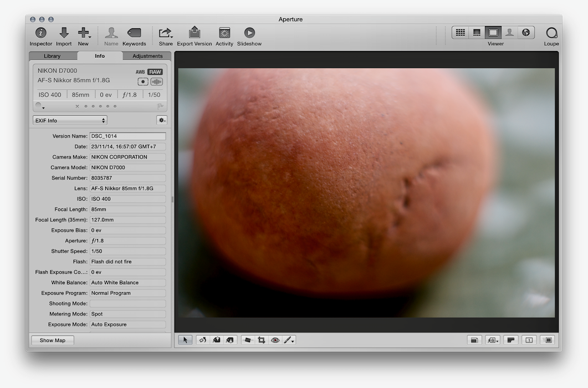Switch to the Library tab

tap(52, 56)
